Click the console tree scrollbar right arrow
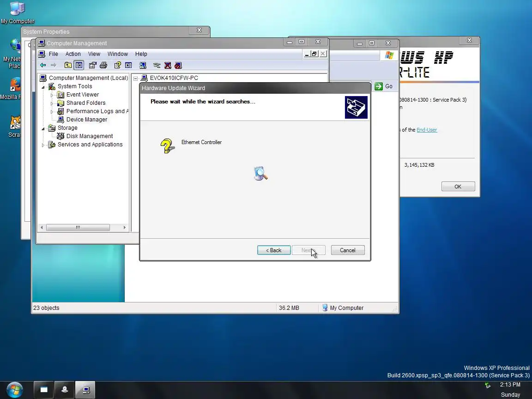532x399 pixels. pyautogui.click(x=125, y=227)
